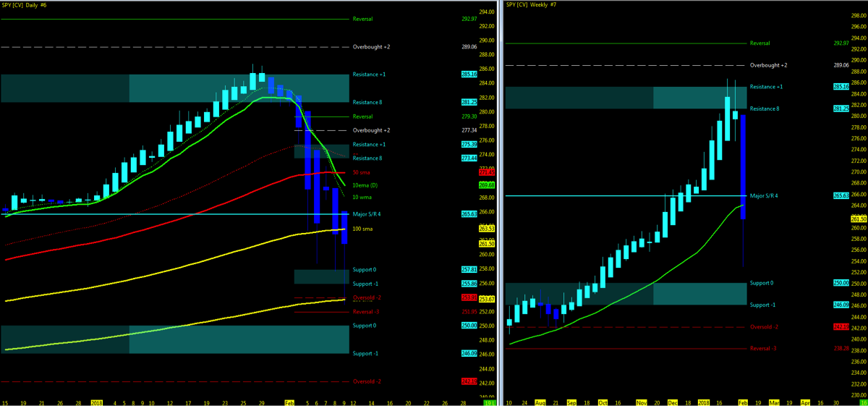868x406 pixels.
Task: Click the 281.25 price tag in Daily chart
Action: (468, 102)
